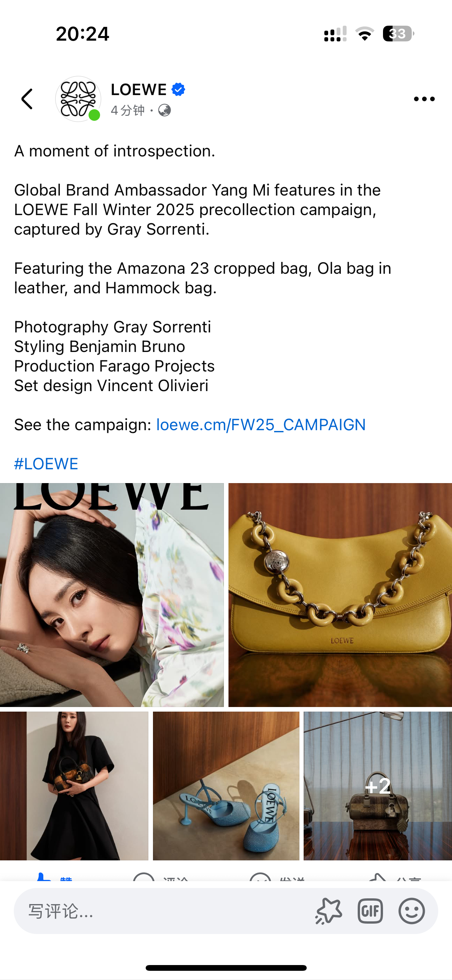Screen dimensions: 452x980
Task: Open loewe.cm/FW25_CAMPAIGN link
Action: pyautogui.click(x=261, y=425)
